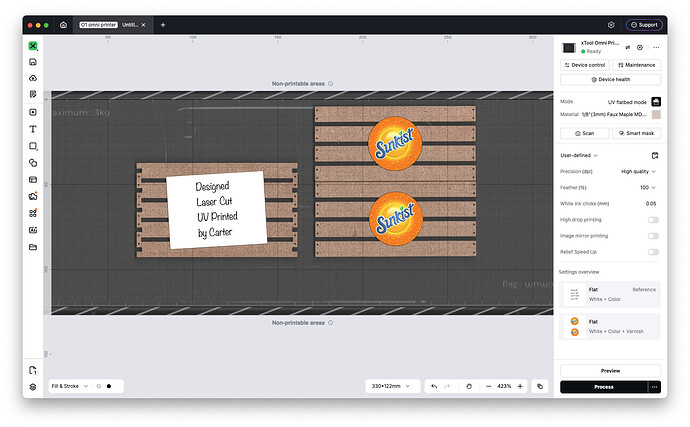This screenshot has width=690, height=427.
Task: Open the notes document icon in sidebar
Action: [33, 94]
